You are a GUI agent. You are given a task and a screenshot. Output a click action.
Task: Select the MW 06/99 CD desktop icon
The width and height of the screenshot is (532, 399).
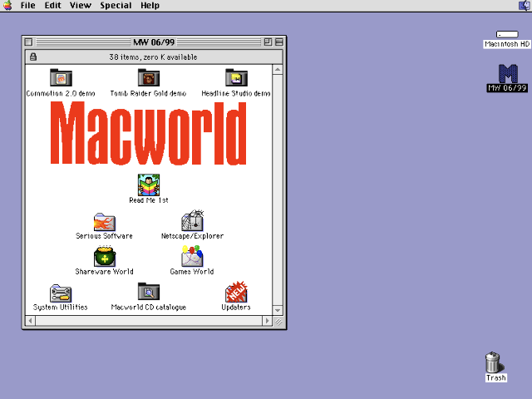point(508,74)
